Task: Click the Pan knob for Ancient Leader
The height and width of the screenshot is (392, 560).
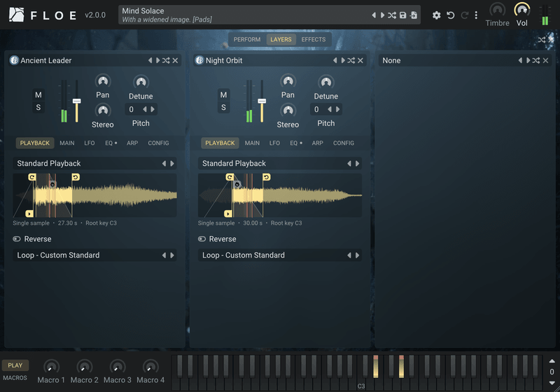Action: point(103,81)
